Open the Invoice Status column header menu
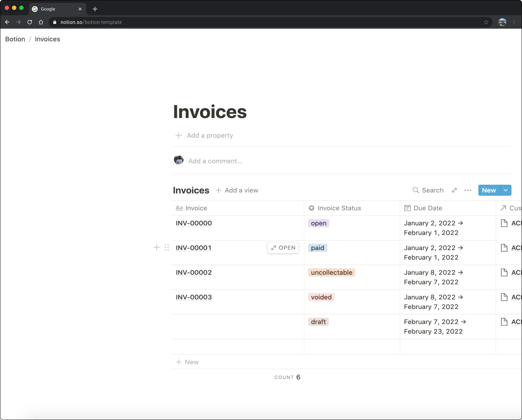522x420 pixels. point(339,208)
